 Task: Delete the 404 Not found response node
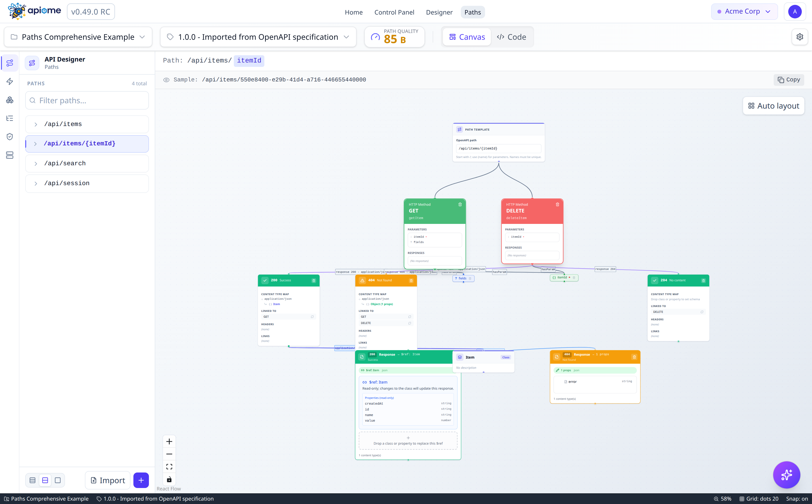[411, 281]
